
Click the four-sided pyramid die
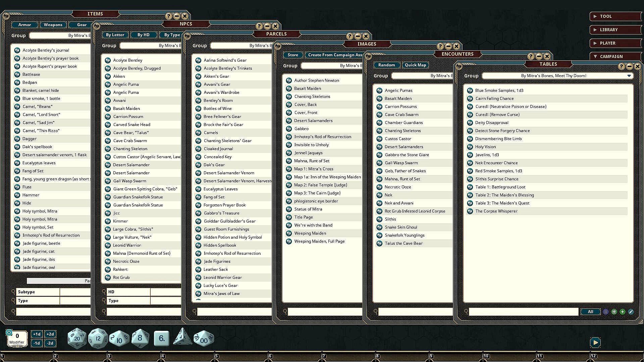pos(182,337)
